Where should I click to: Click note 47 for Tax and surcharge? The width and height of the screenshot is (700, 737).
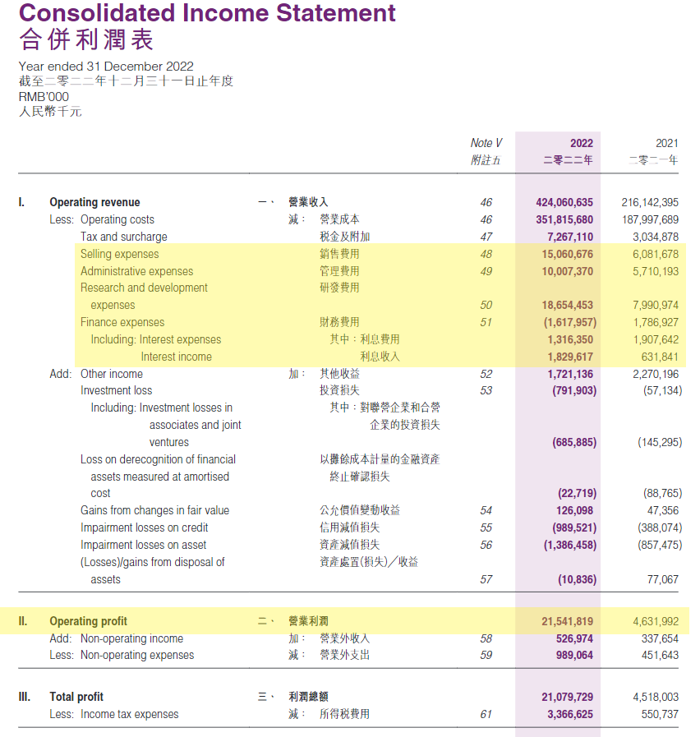[486, 236]
